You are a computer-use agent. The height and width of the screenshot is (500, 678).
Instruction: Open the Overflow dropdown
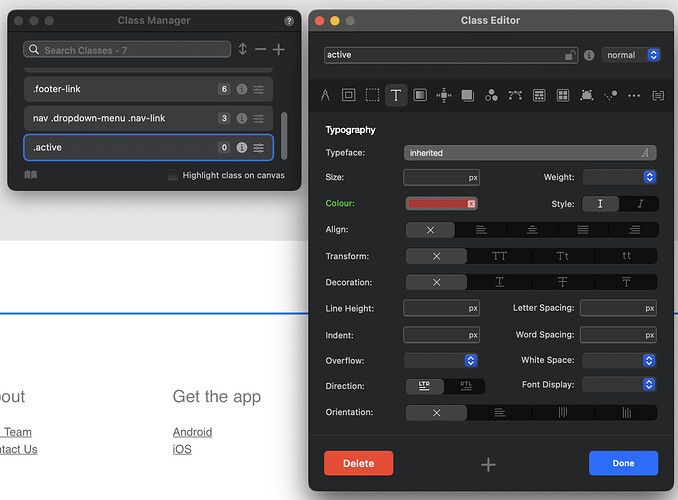pyautogui.click(x=441, y=360)
